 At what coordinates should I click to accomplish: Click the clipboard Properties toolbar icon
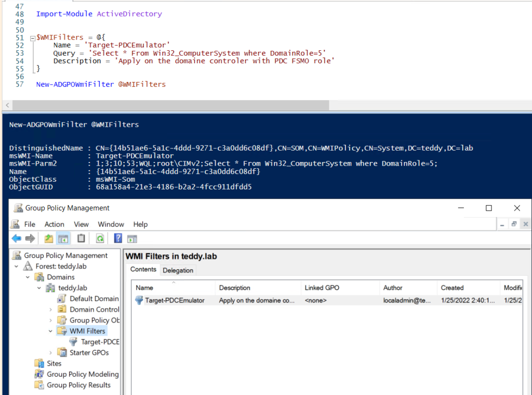pyautogui.click(x=81, y=238)
